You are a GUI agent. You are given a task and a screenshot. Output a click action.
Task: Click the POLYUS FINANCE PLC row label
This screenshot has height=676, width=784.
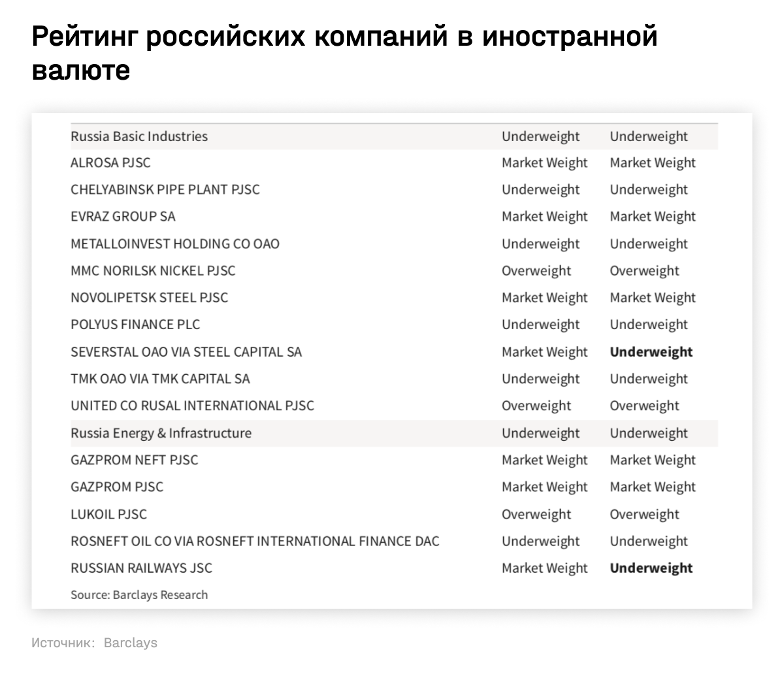coord(135,325)
